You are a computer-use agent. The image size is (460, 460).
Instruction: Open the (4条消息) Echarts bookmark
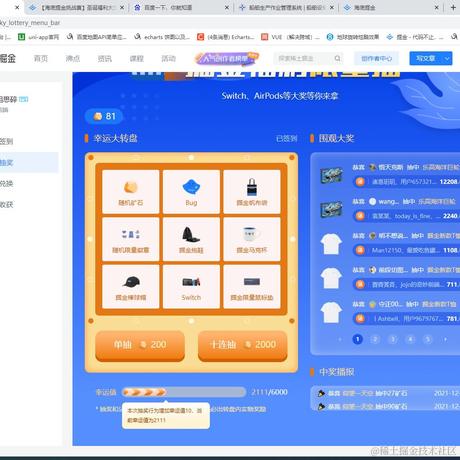226,37
